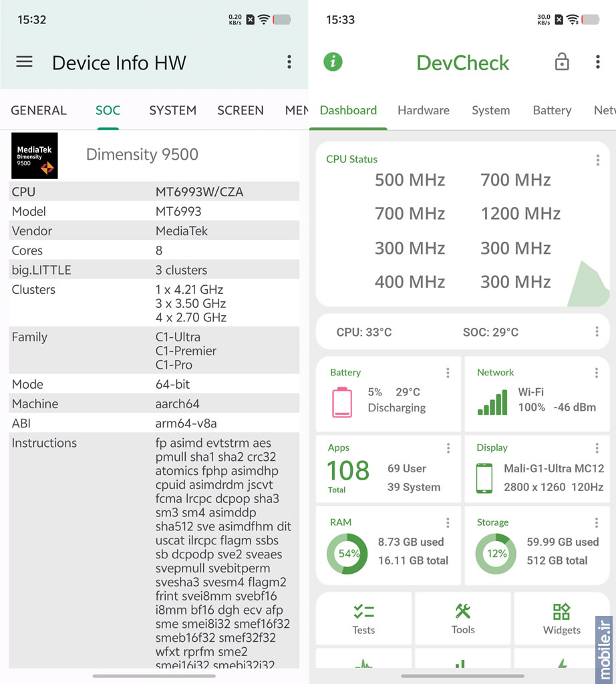Image resolution: width=616 pixels, height=684 pixels.
Task: Tap the green Wi-Fi signal bars icon
Action: pos(492,401)
